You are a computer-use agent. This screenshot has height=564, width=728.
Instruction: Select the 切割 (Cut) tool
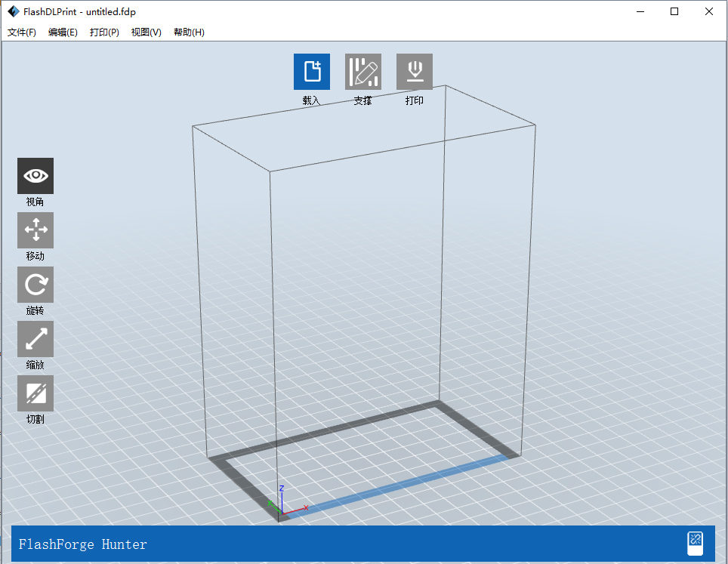[x=35, y=393]
